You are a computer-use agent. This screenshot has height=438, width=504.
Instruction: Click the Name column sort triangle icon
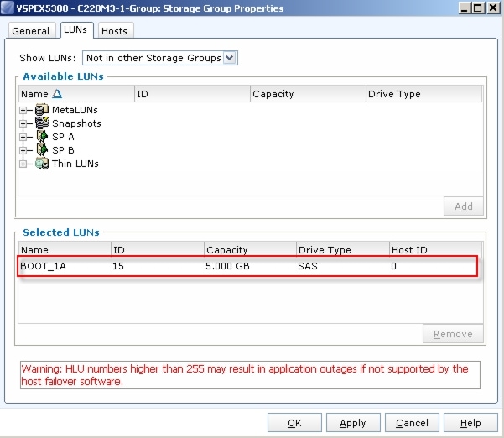click(x=57, y=94)
